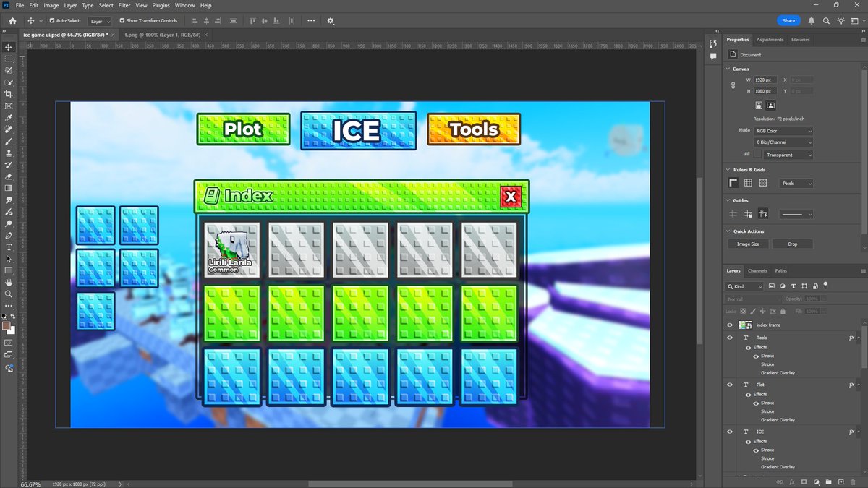The width and height of the screenshot is (868, 488).
Task: Select the Move tool in the toolbar
Action: 9,47
